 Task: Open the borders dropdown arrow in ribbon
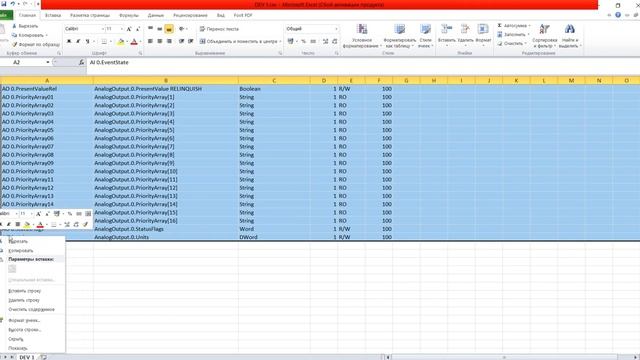(111, 41)
